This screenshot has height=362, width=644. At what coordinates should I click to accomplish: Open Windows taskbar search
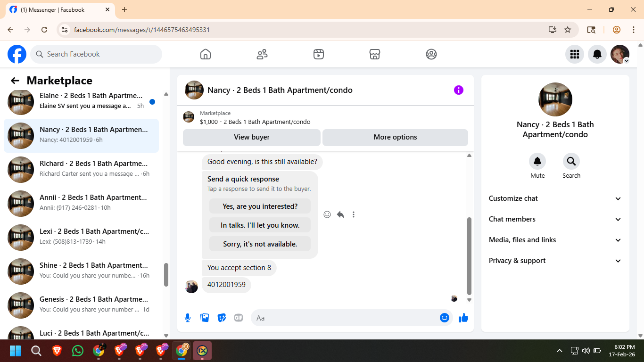pos(36,351)
